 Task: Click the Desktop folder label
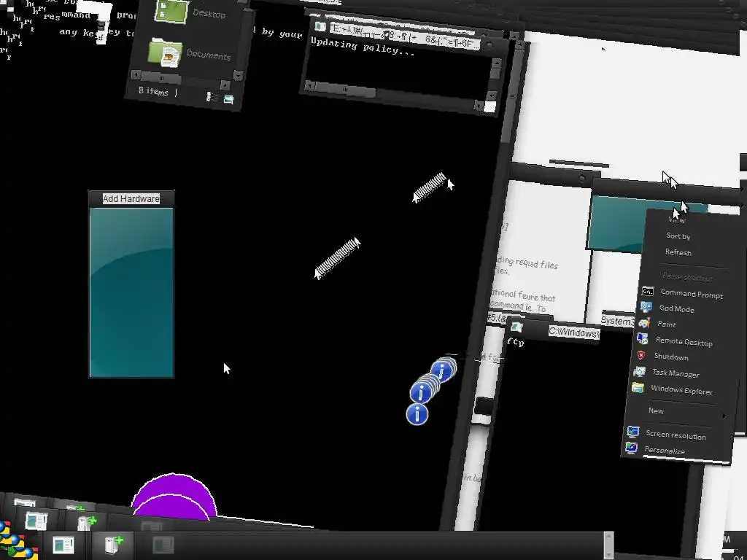point(209,13)
